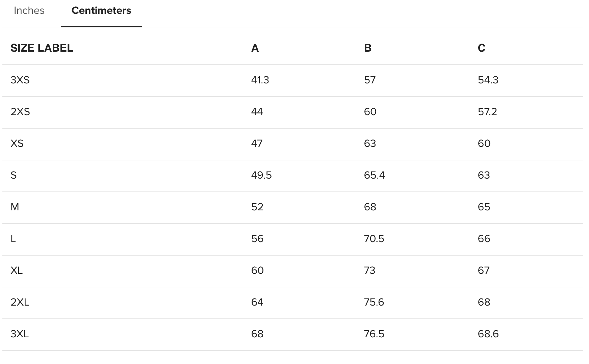Click the SIZE LABEL column header
Image resolution: width=589 pixels, height=364 pixels.
pos(42,48)
